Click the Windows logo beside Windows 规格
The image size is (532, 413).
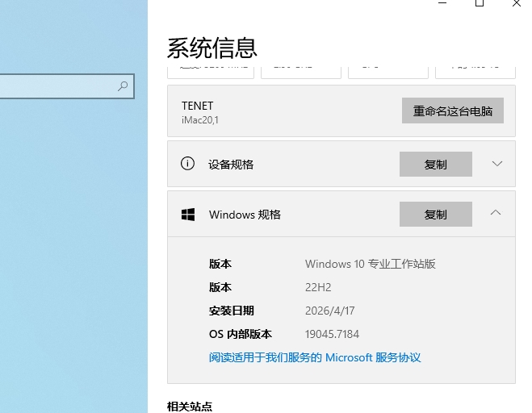[x=187, y=215]
